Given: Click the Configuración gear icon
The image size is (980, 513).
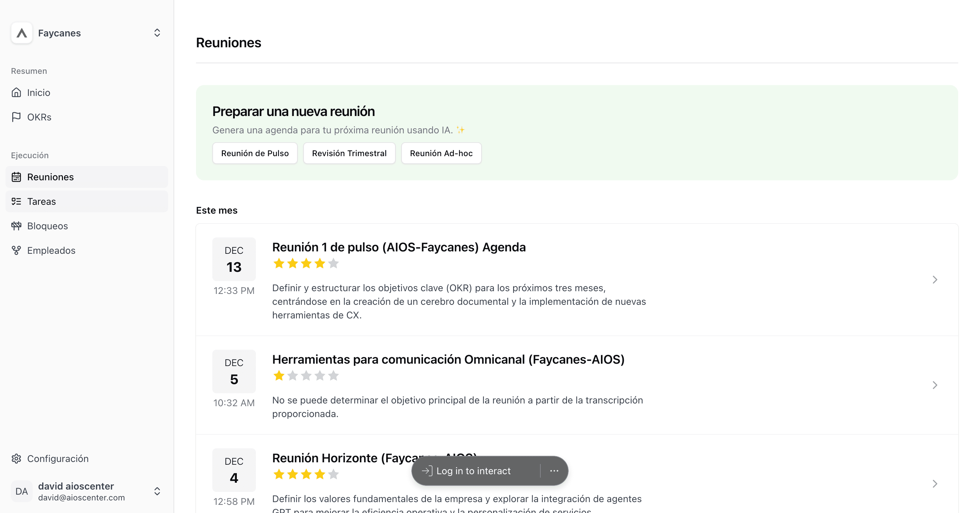Looking at the screenshot, I should pos(16,459).
